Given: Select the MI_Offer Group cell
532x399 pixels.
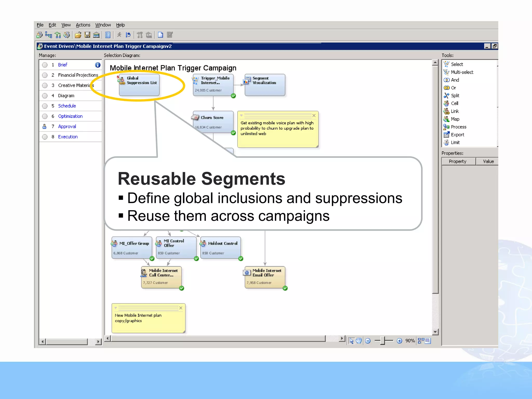Looking at the screenshot, I should (x=132, y=248).
